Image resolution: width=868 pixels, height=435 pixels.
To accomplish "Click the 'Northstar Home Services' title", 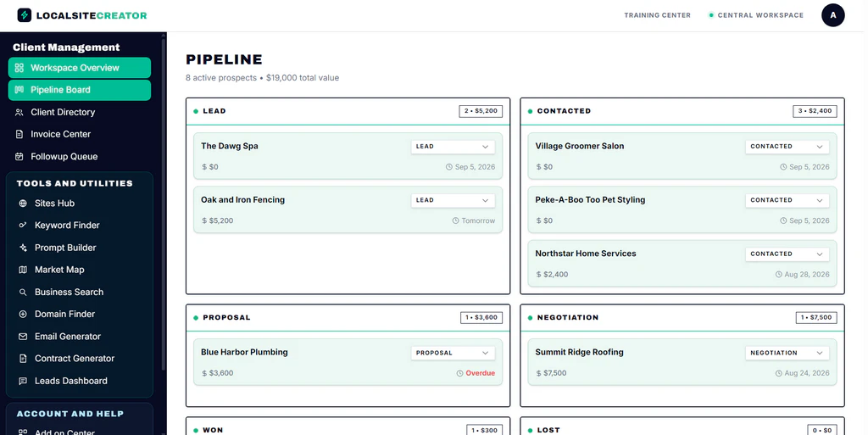I will [x=586, y=254].
